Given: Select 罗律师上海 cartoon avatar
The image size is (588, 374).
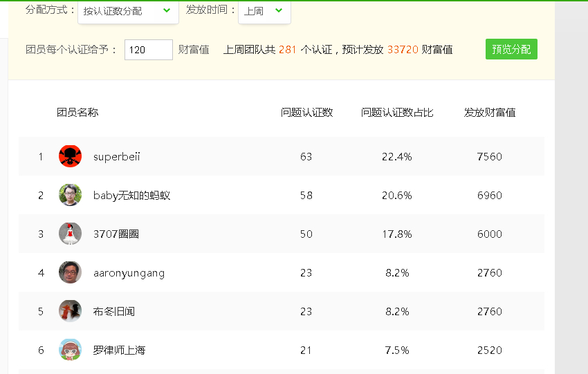Looking at the screenshot, I should (70, 350).
